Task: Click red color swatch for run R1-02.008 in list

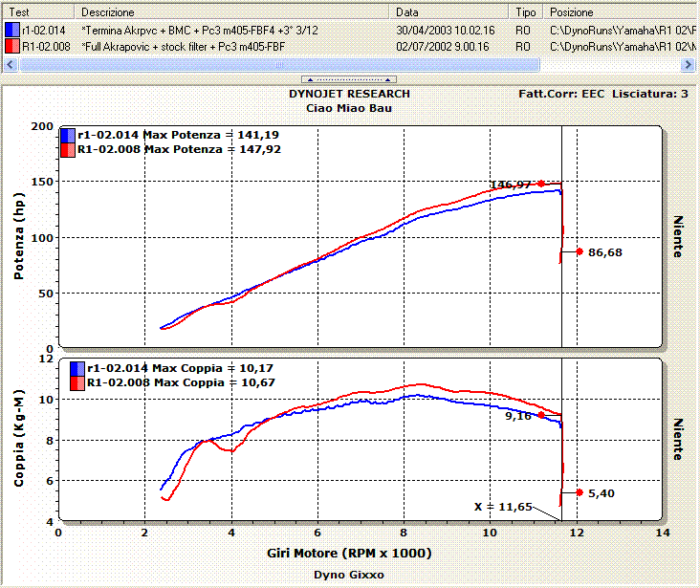Action: coord(11,45)
